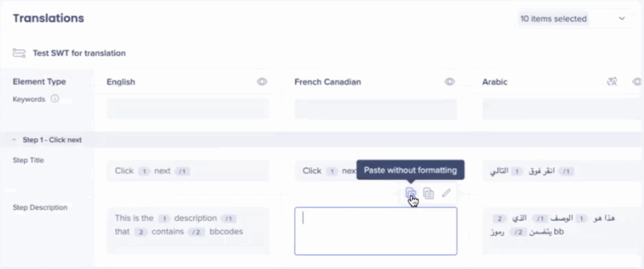Click the French Canadian Keywords field

click(375, 109)
